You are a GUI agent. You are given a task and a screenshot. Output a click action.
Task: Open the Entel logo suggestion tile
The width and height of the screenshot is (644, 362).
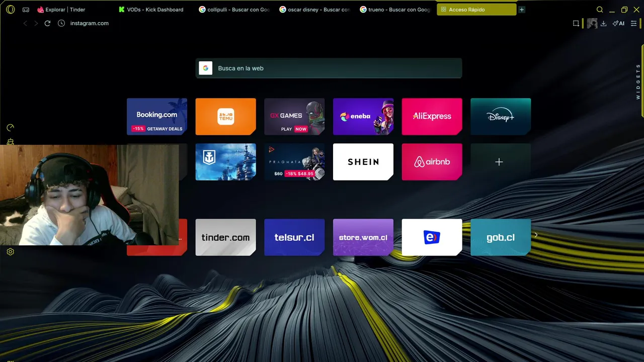point(432,237)
